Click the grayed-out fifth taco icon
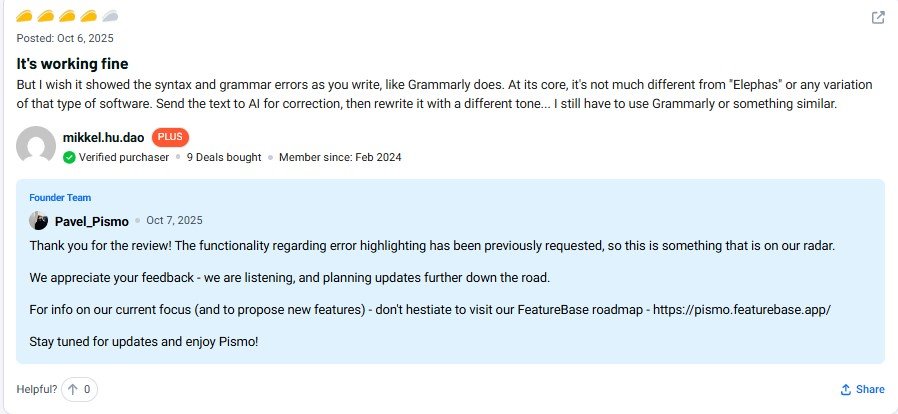Image resolution: width=898 pixels, height=414 pixels. [x=110, y=16]
